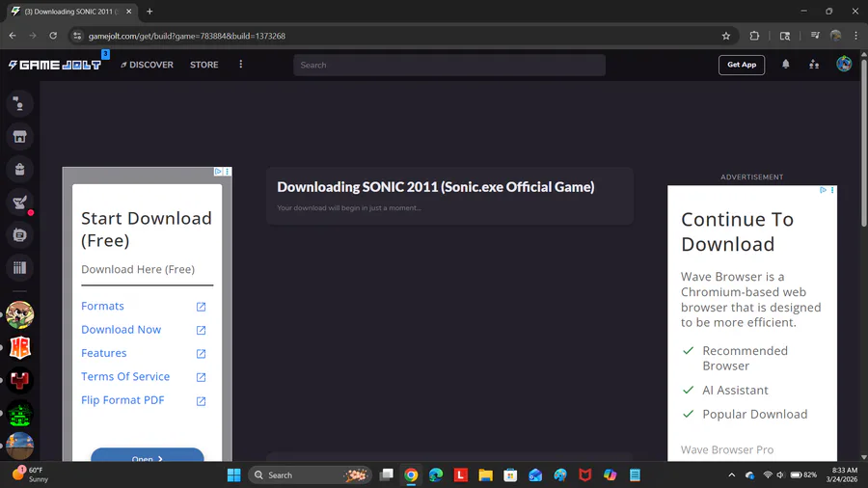Viewport: 868px width, 488px height.
Task: Open the sidebar chat icon
Action: [x=19, y=235]
